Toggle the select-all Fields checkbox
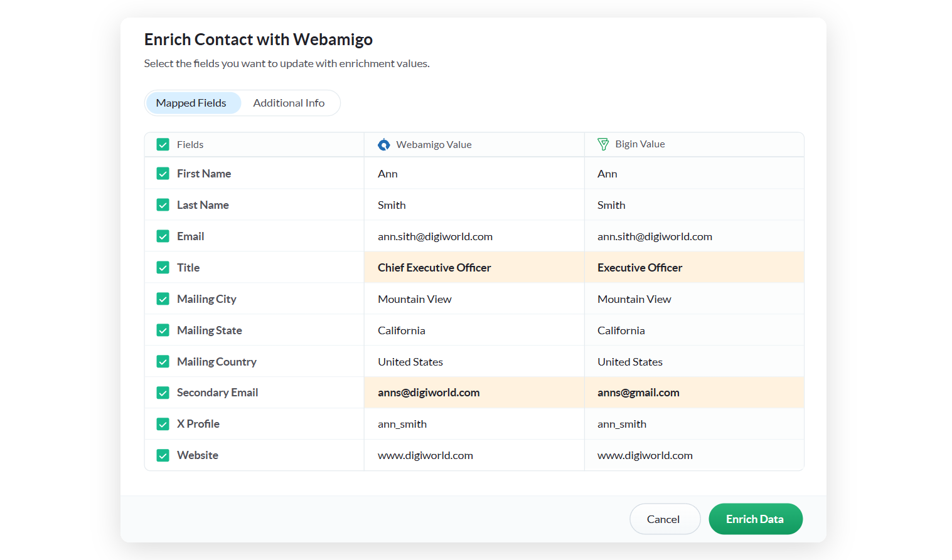 (163, 145)
